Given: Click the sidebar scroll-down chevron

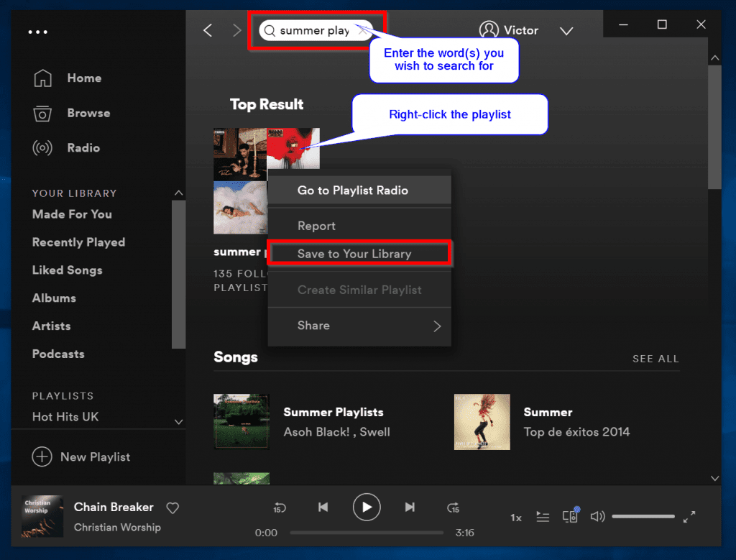Looking at the screenshot, I should pos(178,421).
